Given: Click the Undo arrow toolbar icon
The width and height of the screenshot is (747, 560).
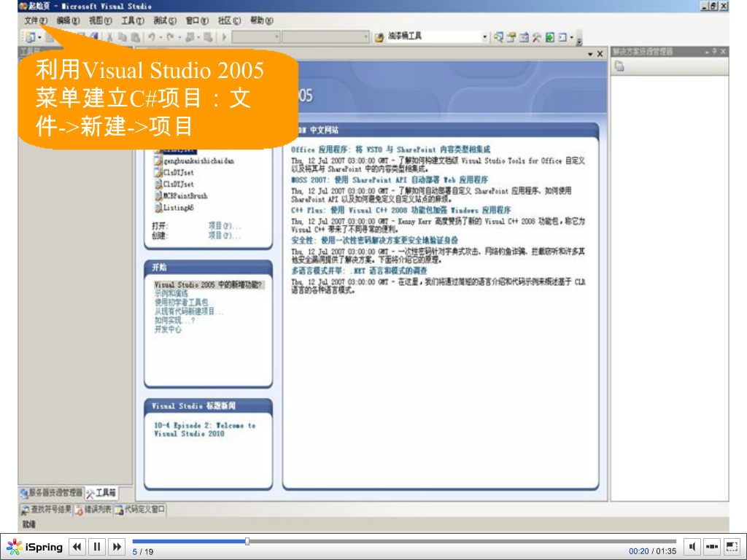Looking at the screenshot, I should coord(152,37).
